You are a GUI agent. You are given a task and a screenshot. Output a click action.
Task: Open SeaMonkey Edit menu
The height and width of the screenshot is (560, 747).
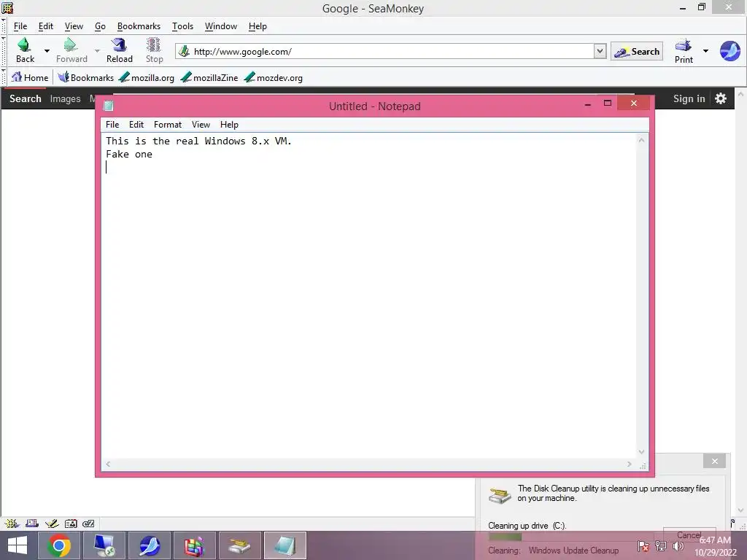tap(46, 26)
